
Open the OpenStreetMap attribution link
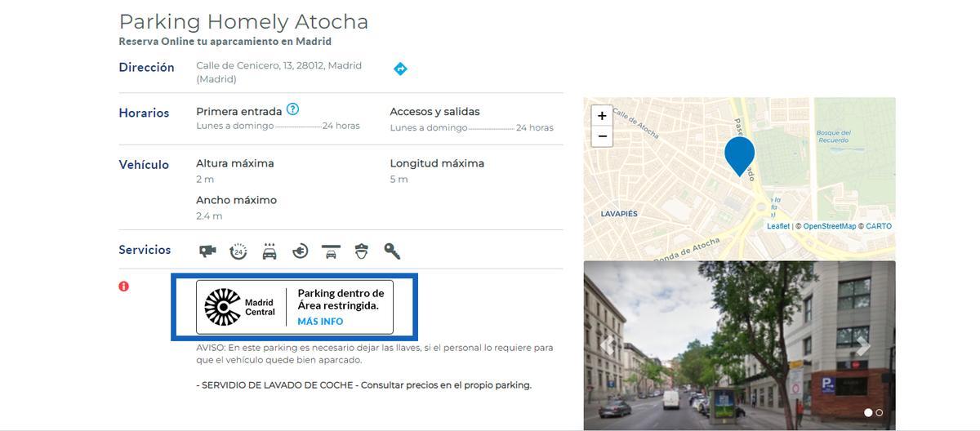(829, 226)
